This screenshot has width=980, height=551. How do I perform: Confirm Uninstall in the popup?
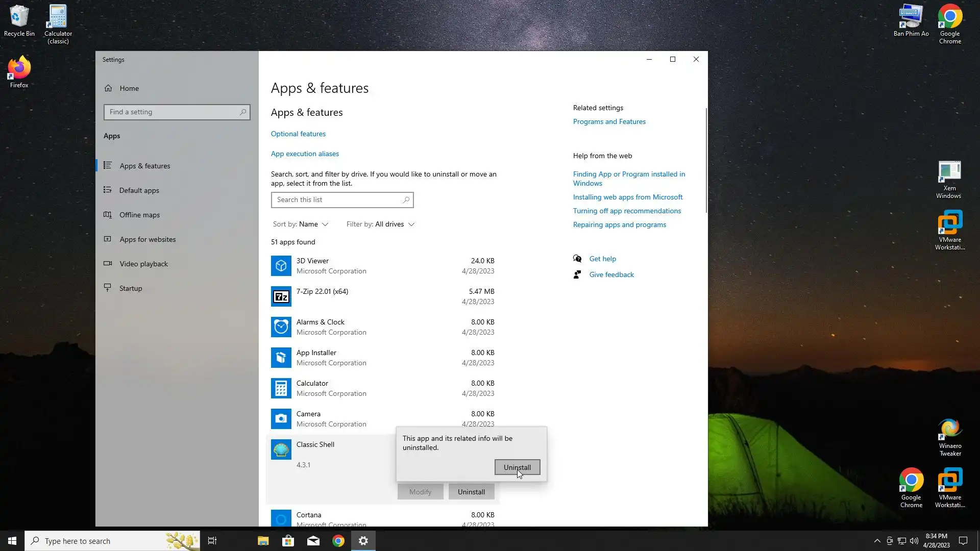click(x=517, y=467)
